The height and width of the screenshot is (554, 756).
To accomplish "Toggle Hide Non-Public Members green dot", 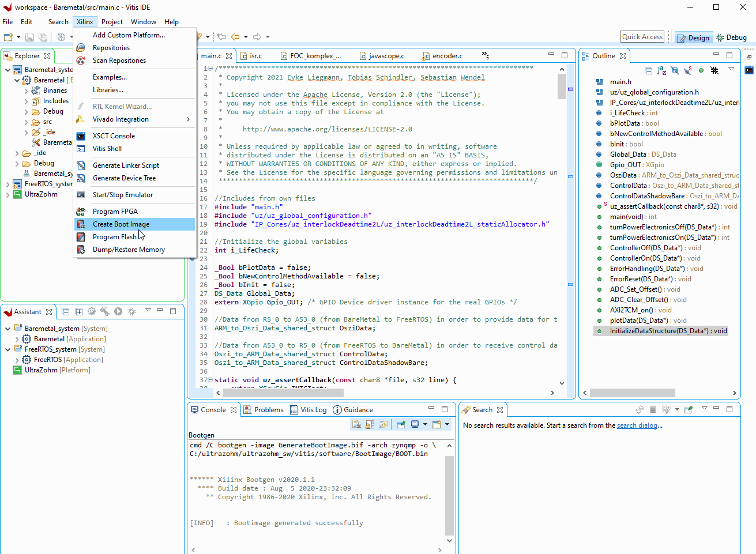I will click(x=701, y=70).
